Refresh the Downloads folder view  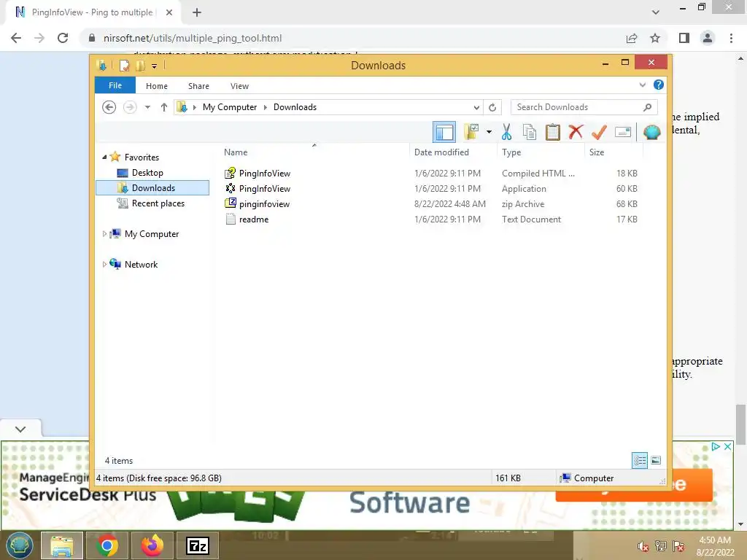[x=492, y=107]
